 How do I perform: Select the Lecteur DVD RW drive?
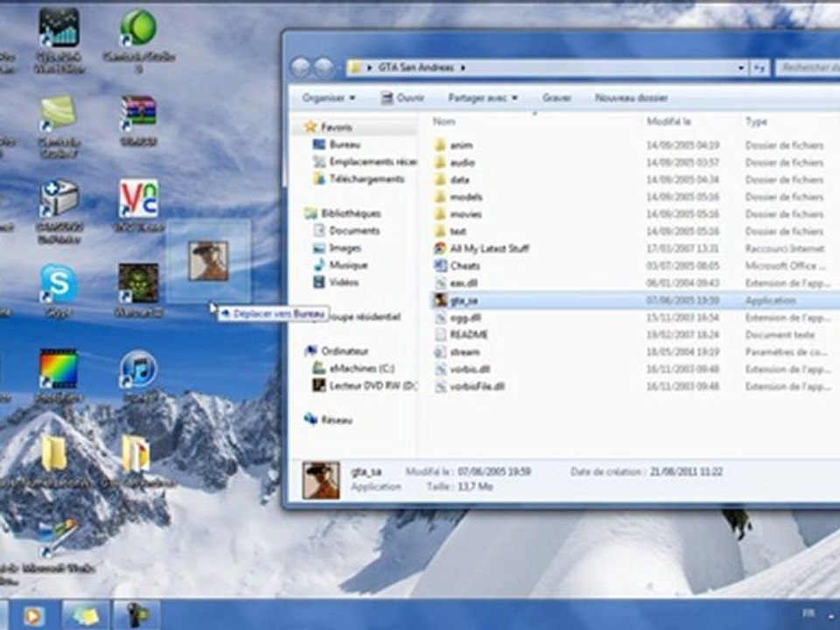click(x=364, y=386)
